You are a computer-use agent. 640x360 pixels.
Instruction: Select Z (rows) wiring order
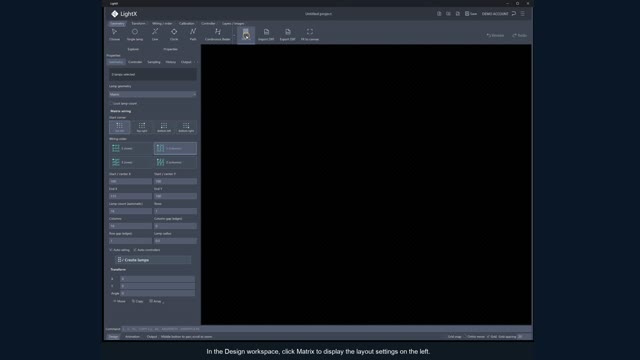[131, 162]
